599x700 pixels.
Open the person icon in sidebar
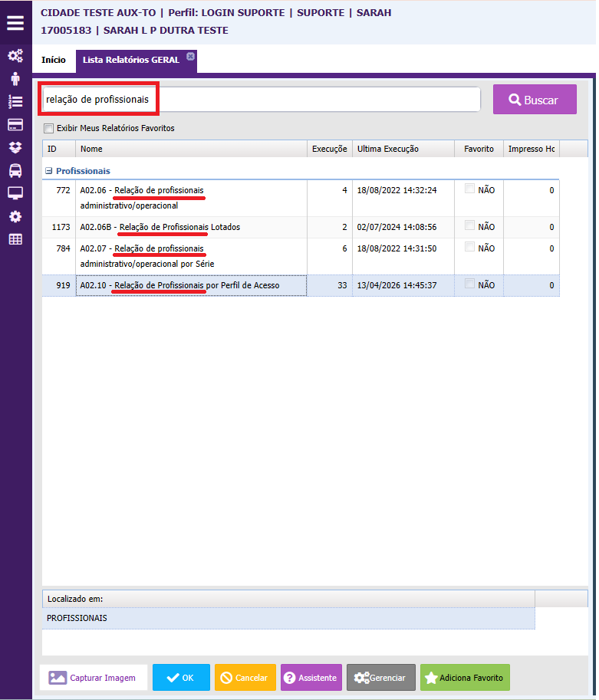point(15,79)
